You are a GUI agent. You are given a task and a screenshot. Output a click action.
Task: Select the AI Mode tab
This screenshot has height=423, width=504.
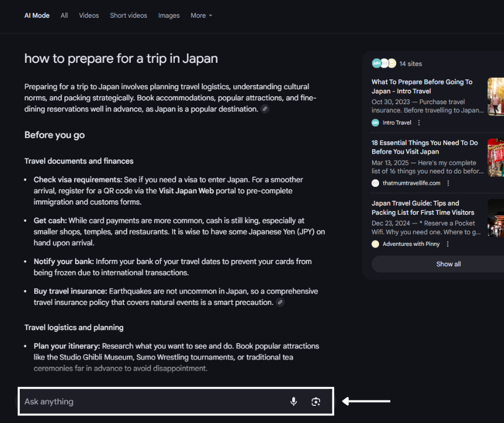(x=37, y=16)
